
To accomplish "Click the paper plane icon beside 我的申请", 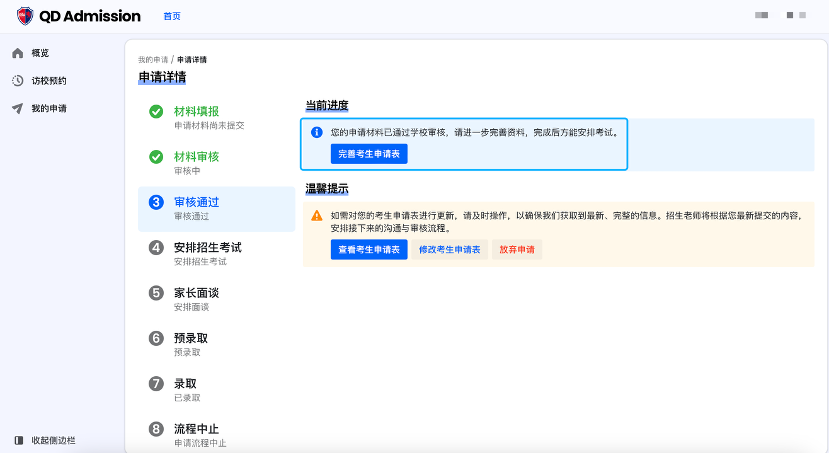I will [x=17, y=109].
